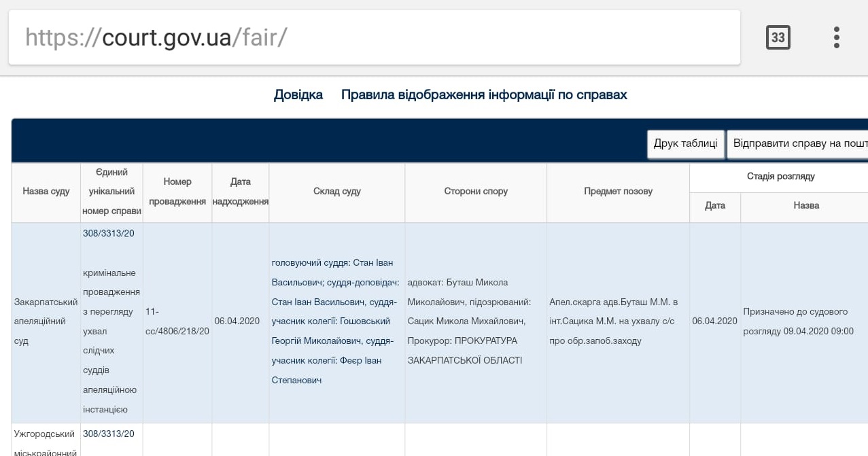Click the Склад суду column header
Viewport: 868px width, 456px height.
337,192
